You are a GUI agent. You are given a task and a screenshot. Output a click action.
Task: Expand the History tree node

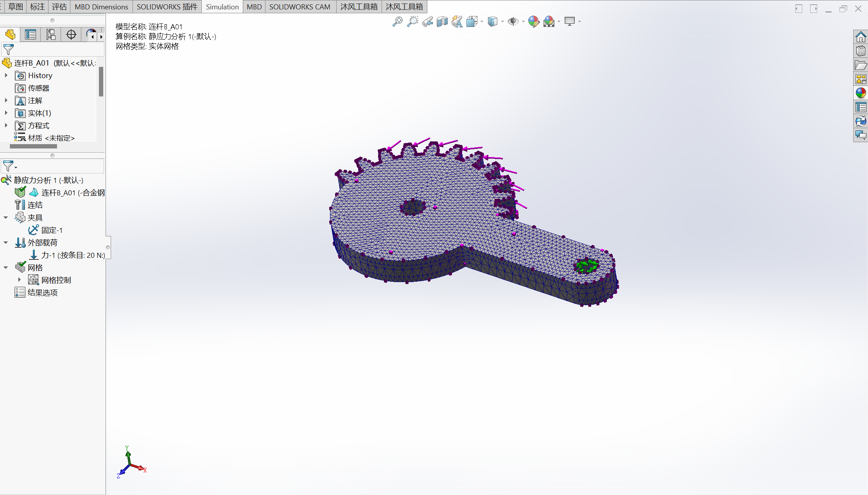pyautogui.click(x=6, y=75)
